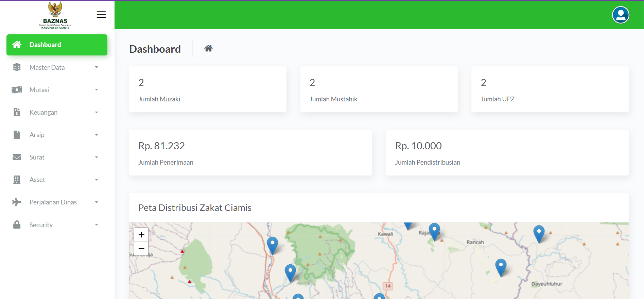
Task: Open the user profile avatar
Action: click(x=621, y=15)
